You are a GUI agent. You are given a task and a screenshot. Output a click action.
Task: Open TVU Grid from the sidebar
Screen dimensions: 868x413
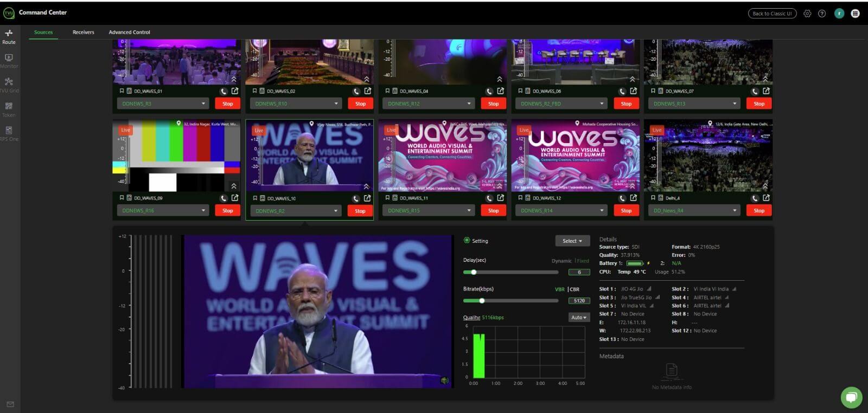(9, 85)
